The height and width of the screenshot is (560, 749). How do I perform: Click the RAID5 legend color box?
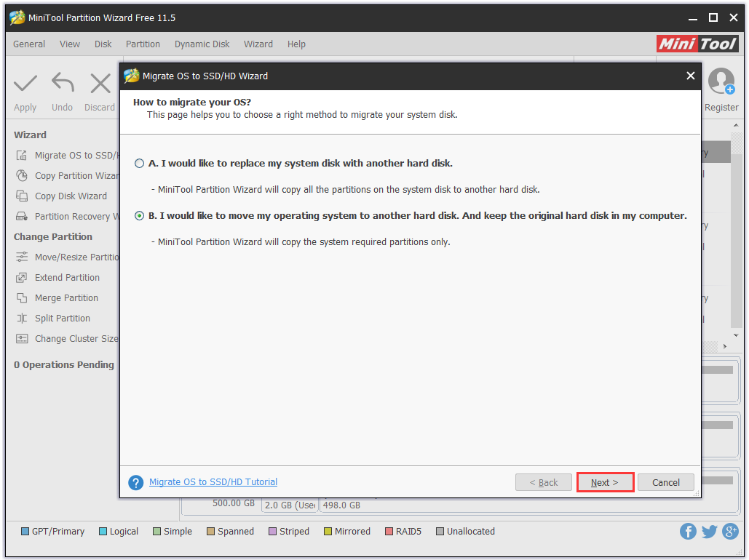point(389,532)
